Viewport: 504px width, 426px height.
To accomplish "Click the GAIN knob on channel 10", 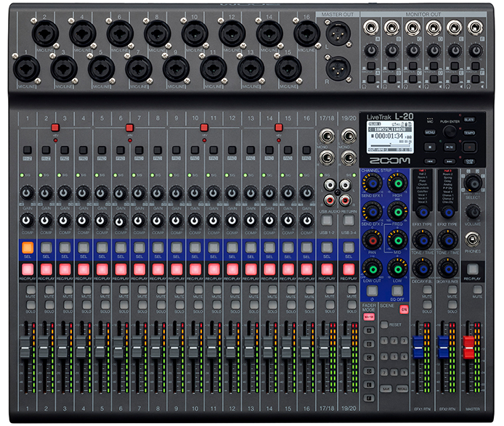I will coord(195,193).
